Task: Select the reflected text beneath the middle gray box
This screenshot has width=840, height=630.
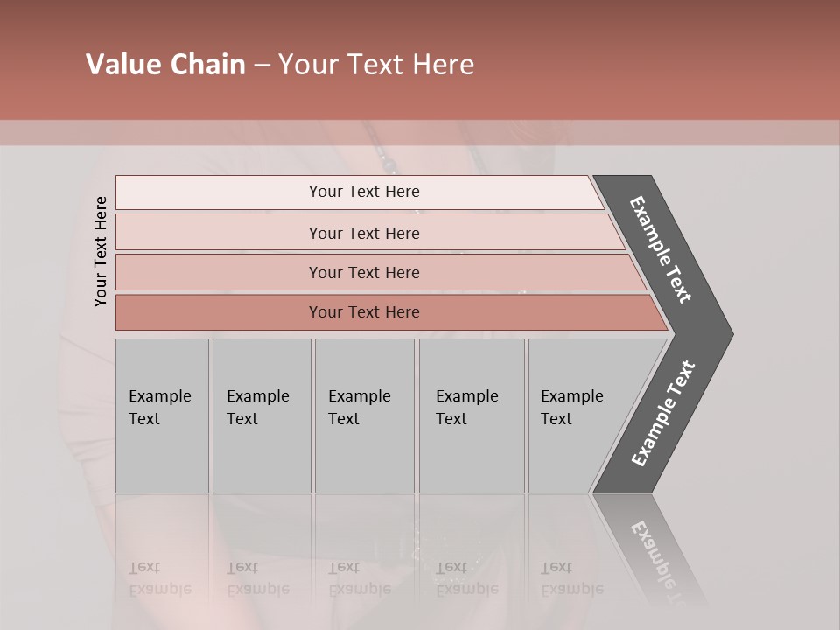Action: pyautogui.click(x=360, y=578)
